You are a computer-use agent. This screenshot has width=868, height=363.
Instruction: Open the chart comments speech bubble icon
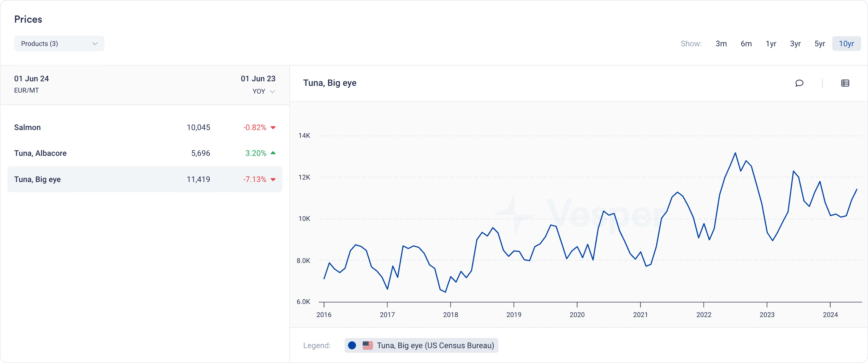(799, 83)
